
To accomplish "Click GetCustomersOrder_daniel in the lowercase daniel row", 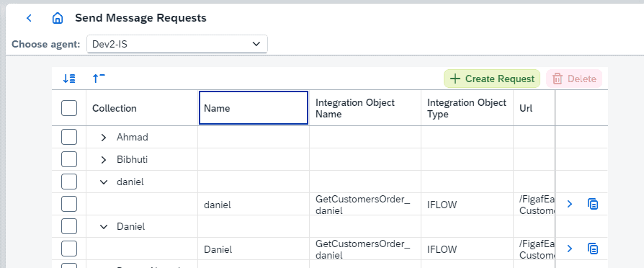I will tap(362, 205).
